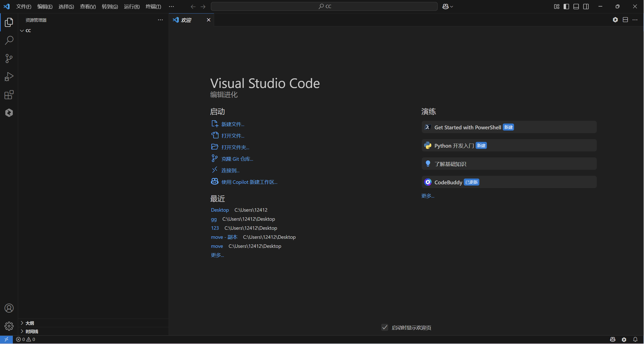
Task: Open the Extensions view
Action: [x=9, y=95]
